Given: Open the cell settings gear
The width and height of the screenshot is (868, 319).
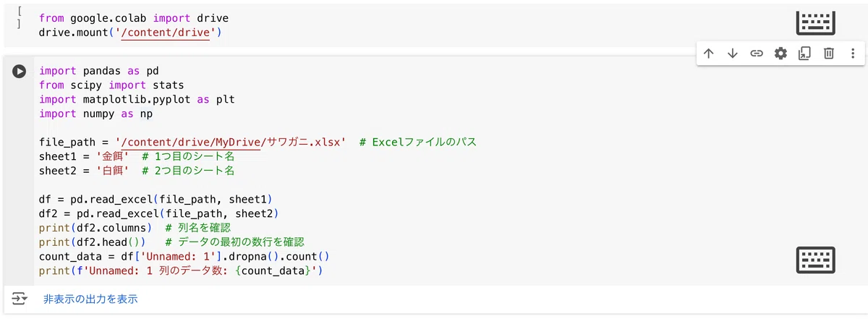Looking at the screenshot, I should tap(780, 54).
